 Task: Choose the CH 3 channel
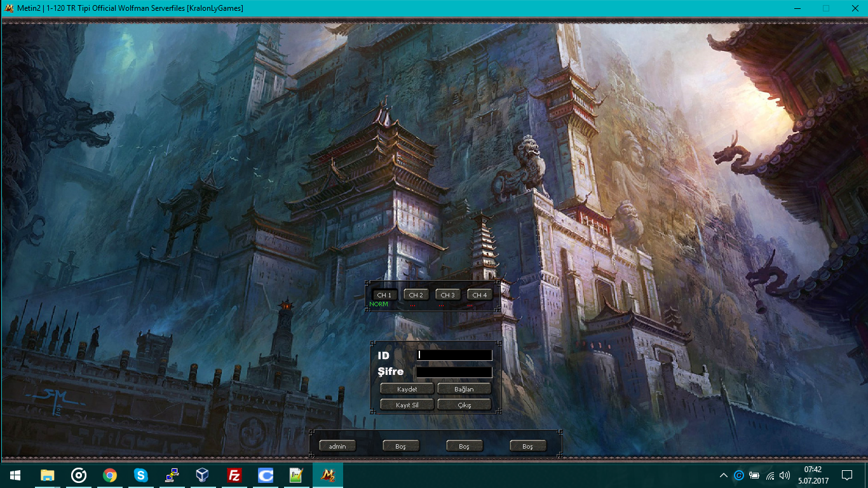[x=448, y=295]
